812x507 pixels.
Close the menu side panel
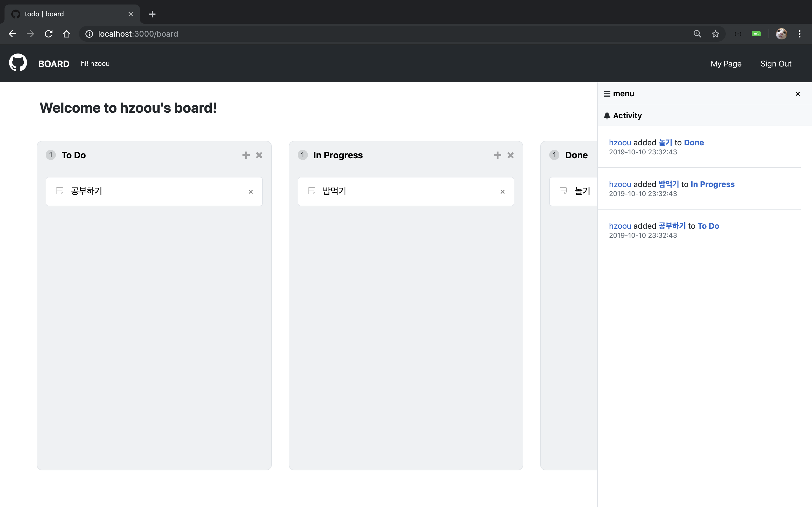point(798,94)
